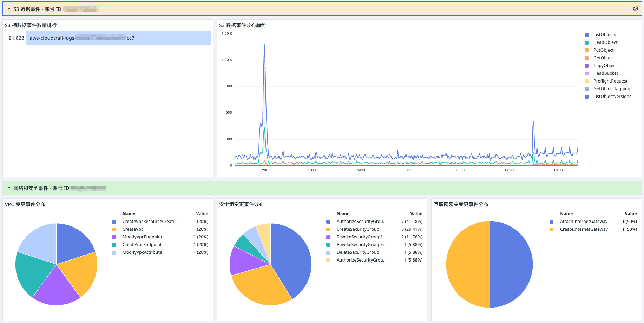Click the HeadBucket legend color icon
Image resolution: width=644 pixels, height=323 pixels.
tap(586, 73)
